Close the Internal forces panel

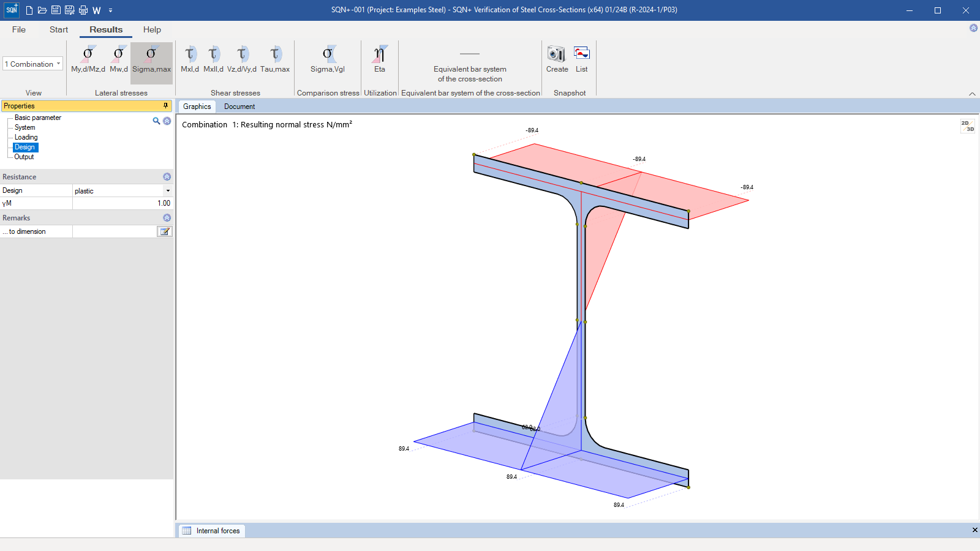coord(974,530)
